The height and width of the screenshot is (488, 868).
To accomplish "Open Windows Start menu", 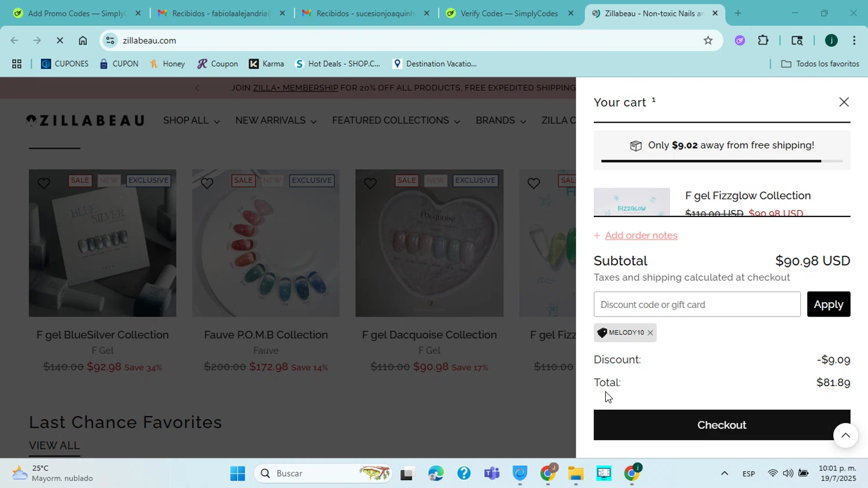I will tap(237, 474).
